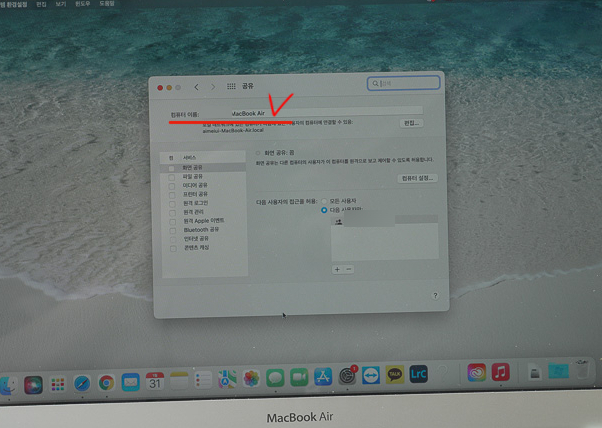602x428 pixels.
Task: Open the Music app in the Dock
Action: [500, 372]
